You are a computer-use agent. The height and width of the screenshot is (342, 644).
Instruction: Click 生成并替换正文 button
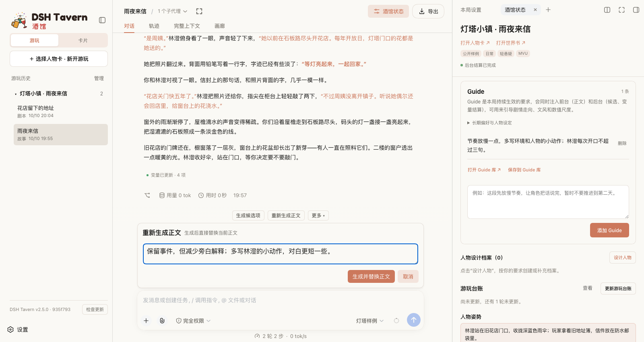(371, 276)
